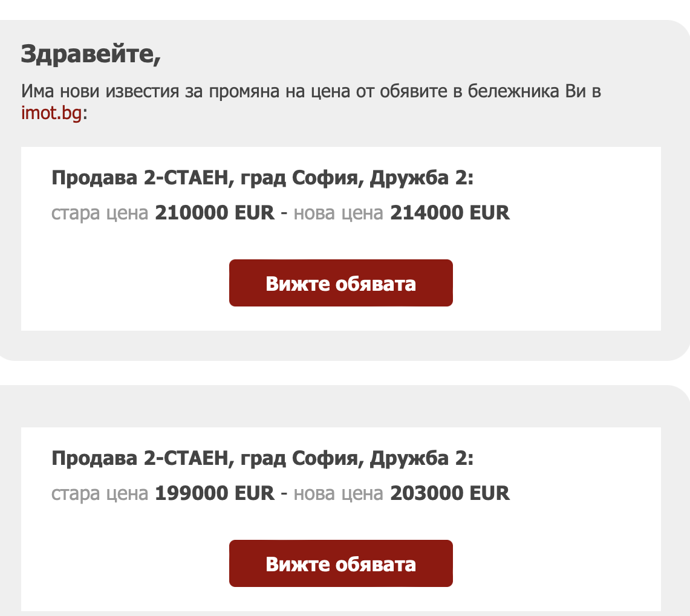Click "нова цена" label beside 203000 EUR

pyautogui.click(x=338, y=493)
